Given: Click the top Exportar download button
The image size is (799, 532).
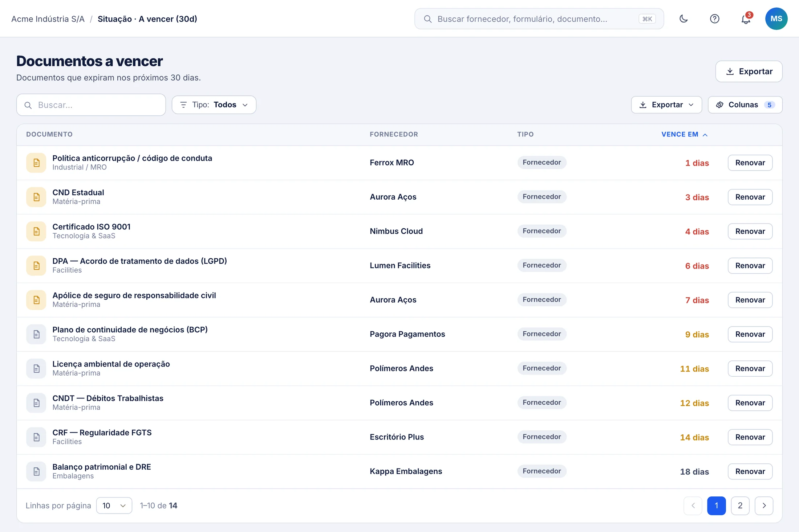Looking at the screenshot, I should [x=749, y=71].
